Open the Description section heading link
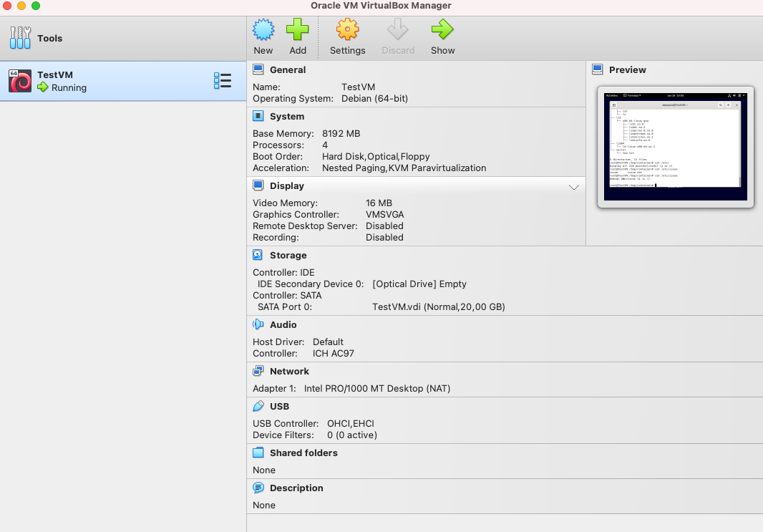This screenshot has height=532, width=763. (296, 488)
